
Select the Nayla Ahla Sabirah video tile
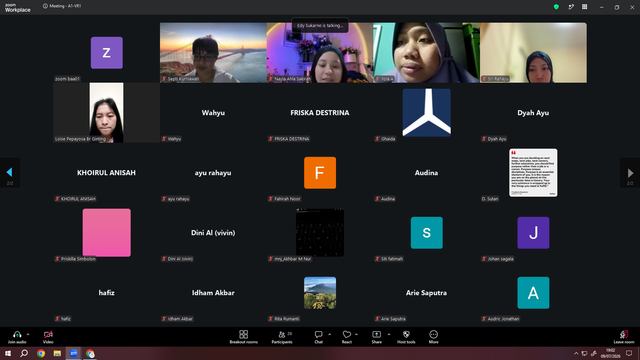click(x=320, y=53)
